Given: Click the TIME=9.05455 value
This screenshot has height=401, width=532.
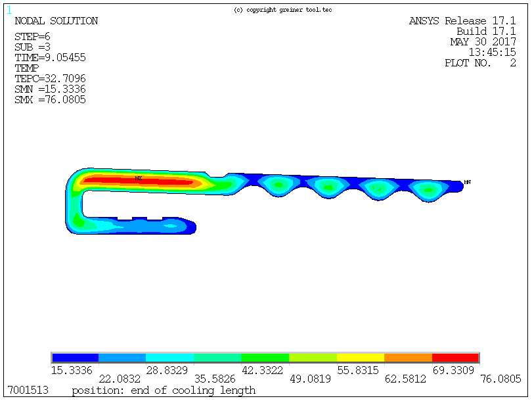Looking at the screenshot, I should (x=50, y=57).
